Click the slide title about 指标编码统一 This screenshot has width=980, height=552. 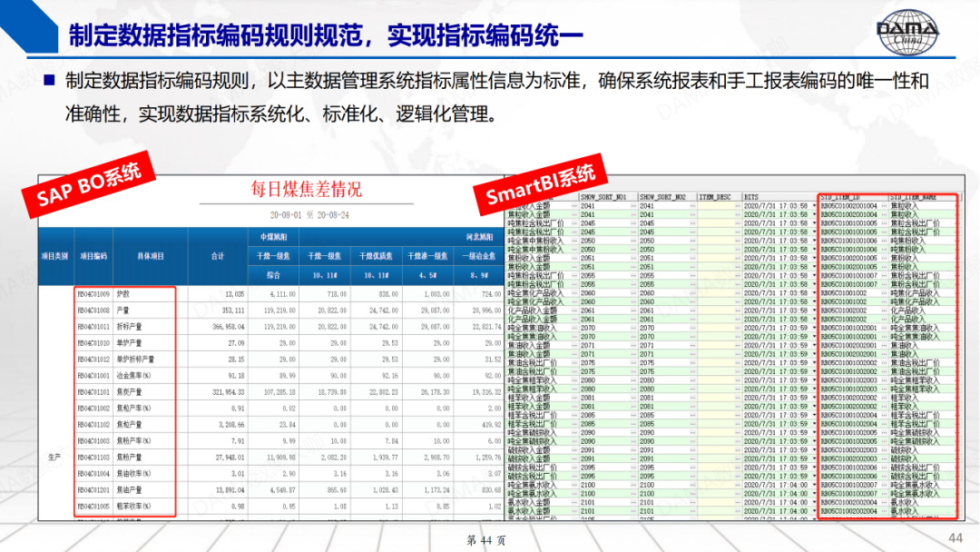coord(326,35)
